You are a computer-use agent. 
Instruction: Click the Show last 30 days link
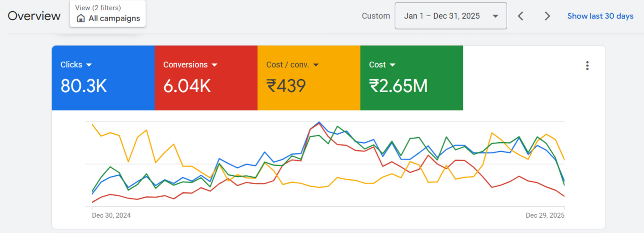pos(600,16)
